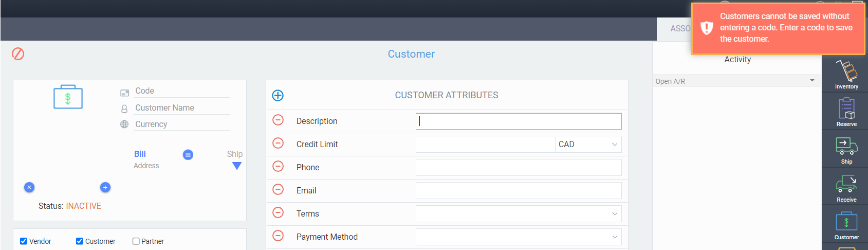Viewport: 868px width, 250px height.
Task: Uncheck the Customer checkbox
Action: (x=79, y=241)
